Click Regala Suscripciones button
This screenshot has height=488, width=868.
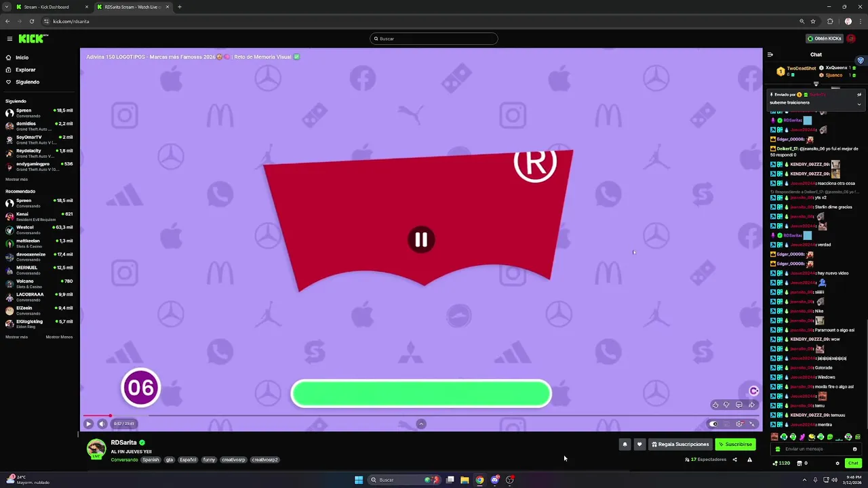tap(680, 445)
